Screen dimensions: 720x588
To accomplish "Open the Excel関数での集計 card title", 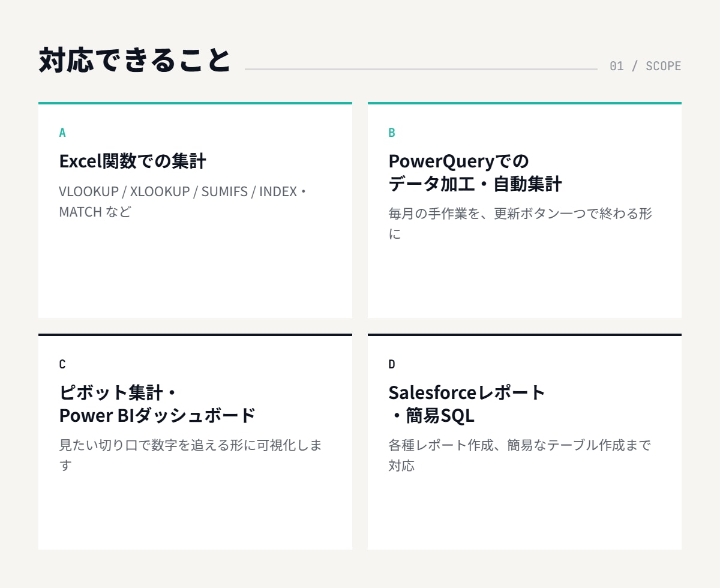I will pyautogui.click(x=133, y=161).
